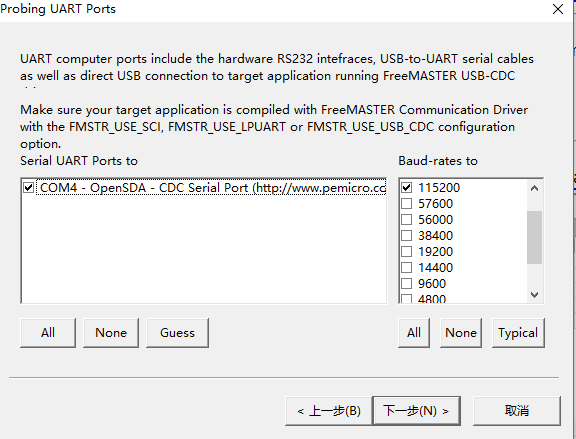The image size is (576, 439).
Task: Toggle the 115200 baud-rate checkbox
Action: 406,188
